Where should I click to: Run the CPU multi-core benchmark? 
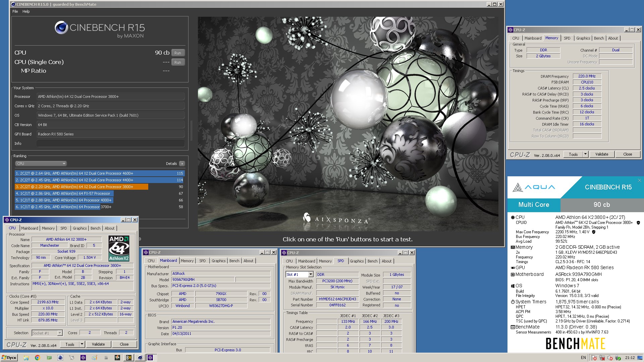point(178,53)
